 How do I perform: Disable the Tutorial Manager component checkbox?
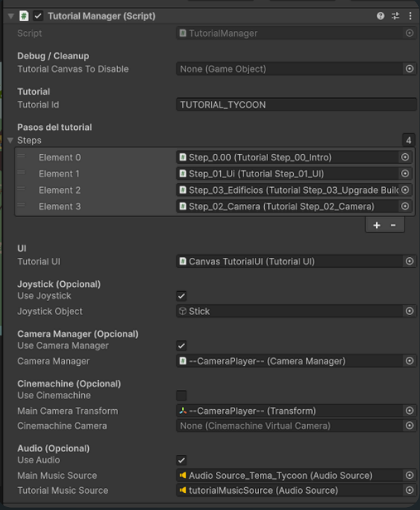point(38,16)
